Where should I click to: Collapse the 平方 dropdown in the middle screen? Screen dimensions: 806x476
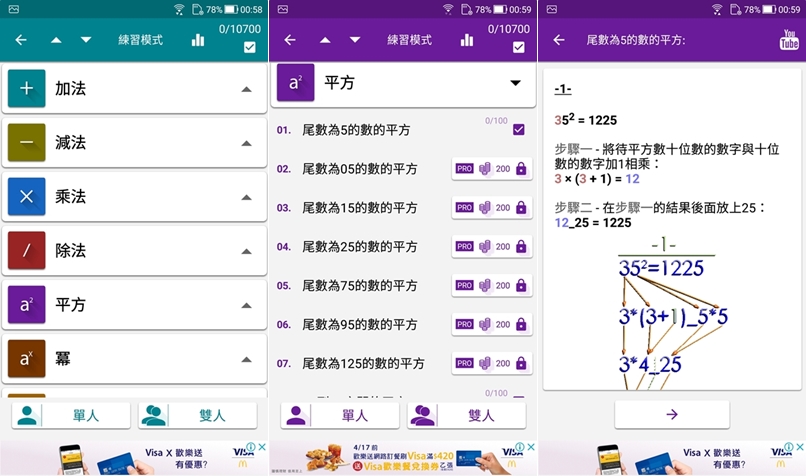[x=515, y=83]
